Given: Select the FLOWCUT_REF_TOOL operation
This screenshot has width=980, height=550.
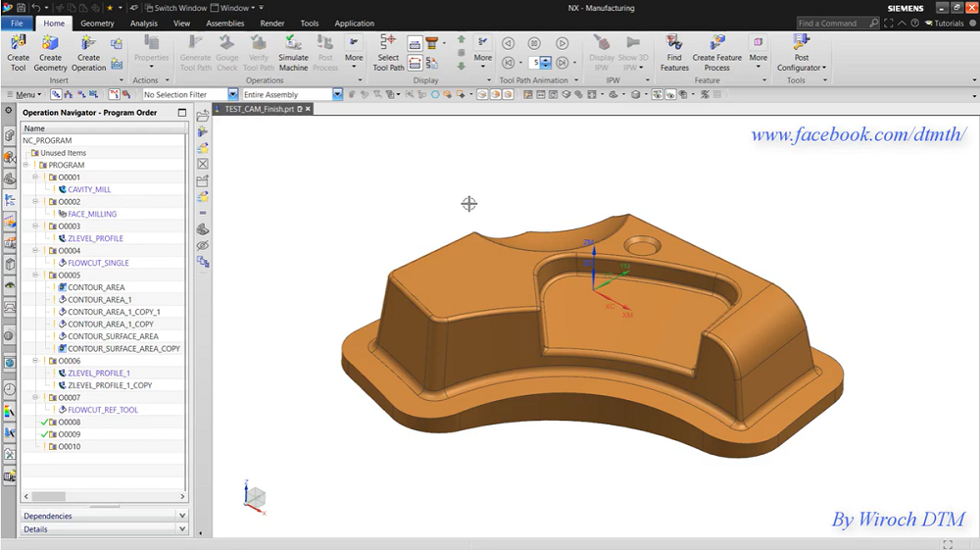Looking at the screenshot, I should click(x=103, y=410).
